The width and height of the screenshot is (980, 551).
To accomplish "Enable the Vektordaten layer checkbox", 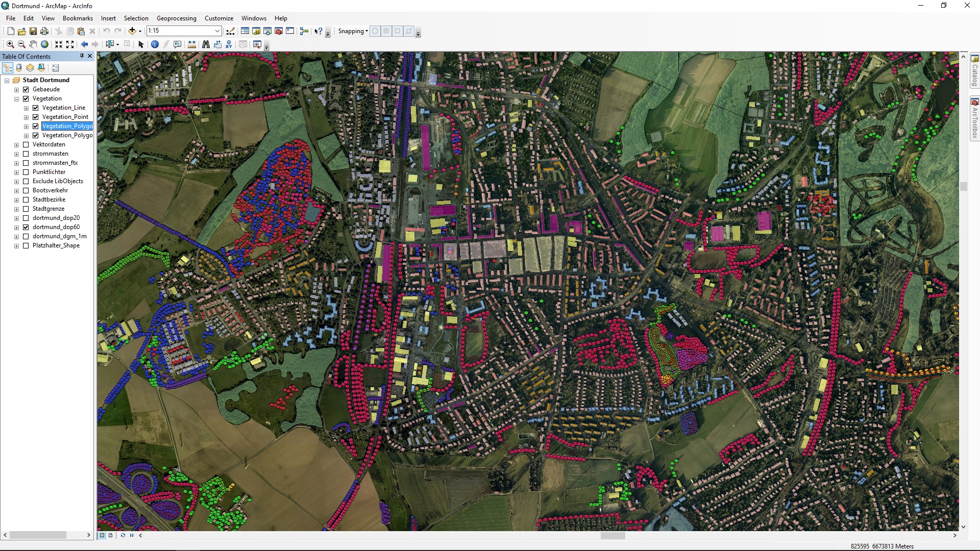I will (x=26, y=144).
